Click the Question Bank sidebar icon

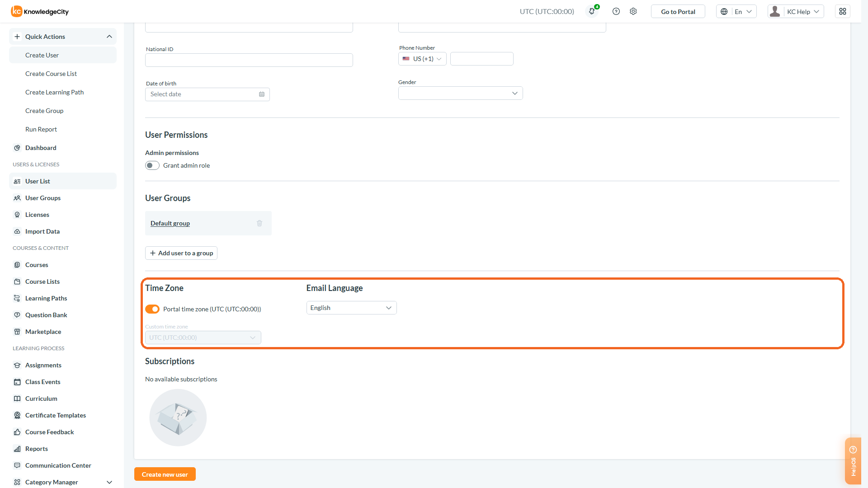(x=17, y=315)
